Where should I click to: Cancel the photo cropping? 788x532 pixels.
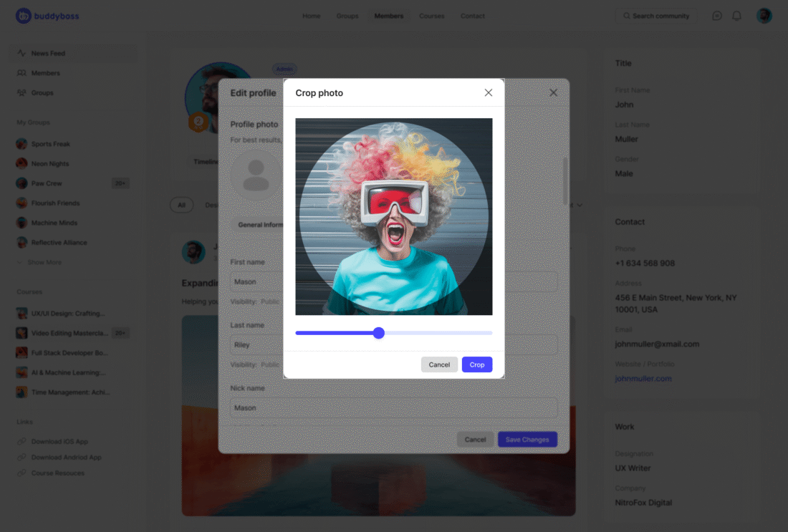coord(439,364)
